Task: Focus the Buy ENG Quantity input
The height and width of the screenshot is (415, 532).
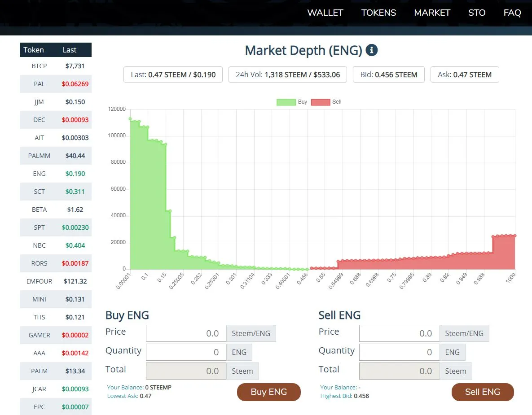Action: 186,352
